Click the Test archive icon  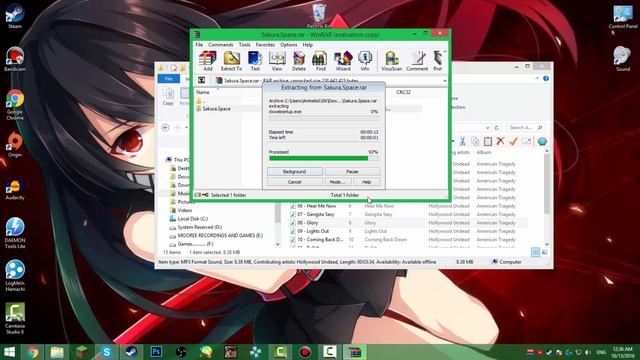tap(255, 61)
